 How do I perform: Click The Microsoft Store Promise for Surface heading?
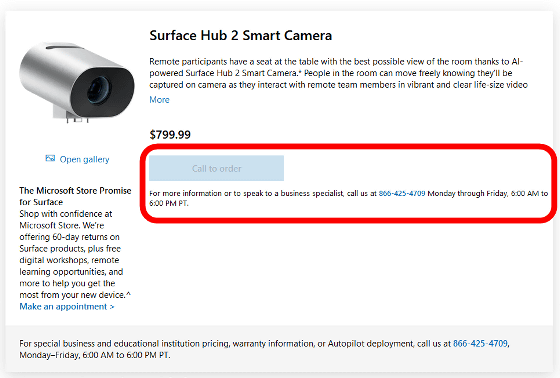point(75,196)
